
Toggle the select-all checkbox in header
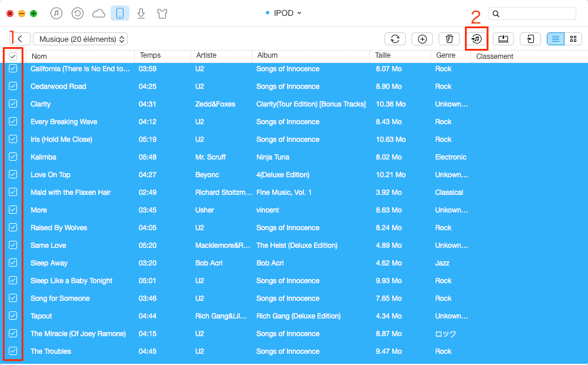tap(13, 57)
